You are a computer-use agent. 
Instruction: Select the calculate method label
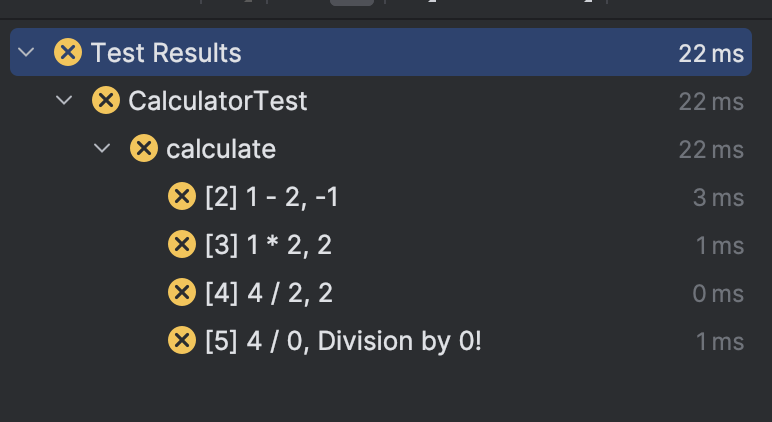click(x=220, y=149)
